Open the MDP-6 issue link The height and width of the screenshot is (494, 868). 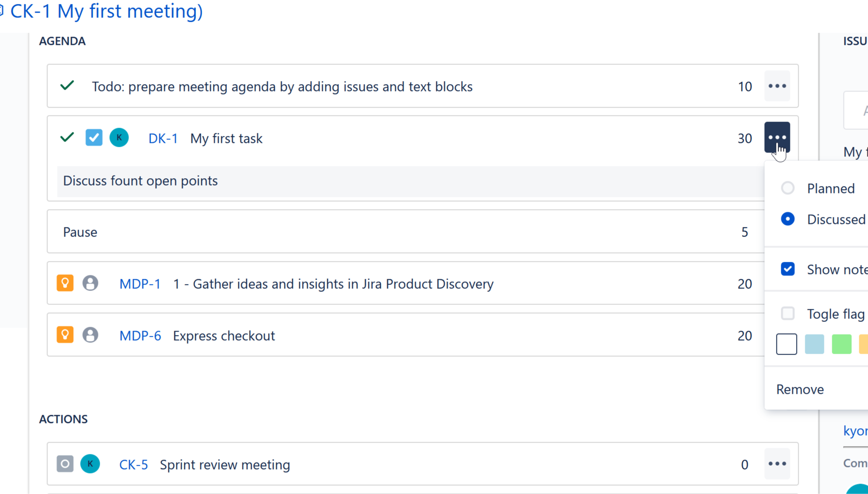click(140, 336)
